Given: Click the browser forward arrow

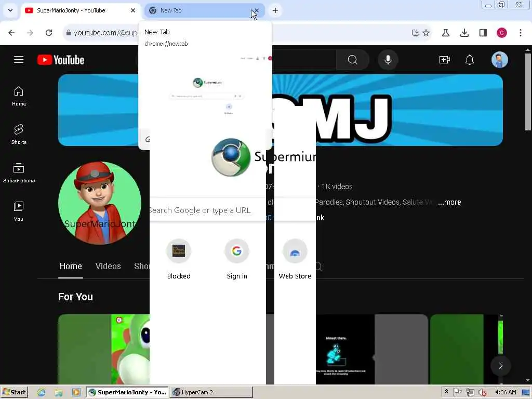Looking at the screenshot, I should (30, 33).
